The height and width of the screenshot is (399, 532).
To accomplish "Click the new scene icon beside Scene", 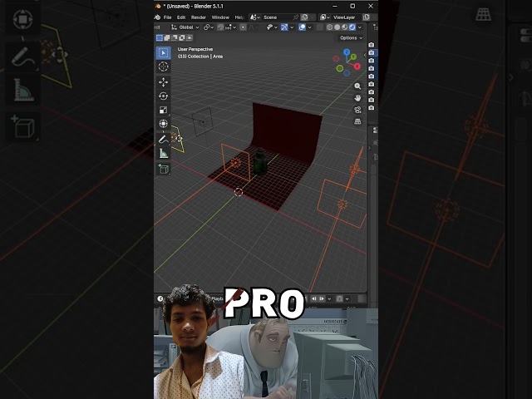I will click(305, 17).
